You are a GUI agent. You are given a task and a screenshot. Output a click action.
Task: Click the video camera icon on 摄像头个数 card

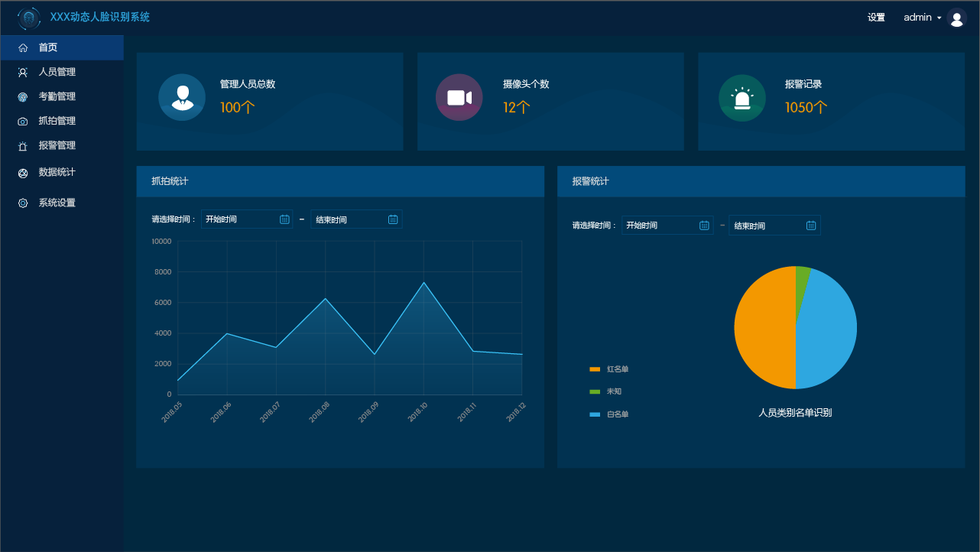point(459,97)
